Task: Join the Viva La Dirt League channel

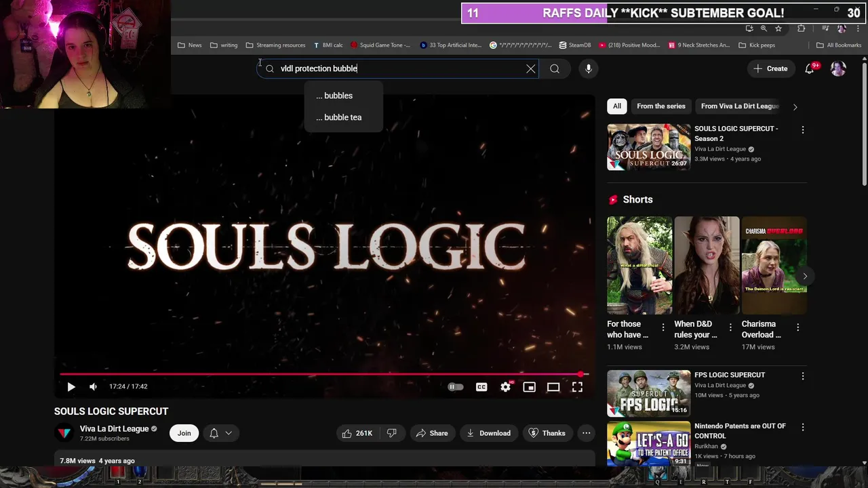Action: pos(184,433)
